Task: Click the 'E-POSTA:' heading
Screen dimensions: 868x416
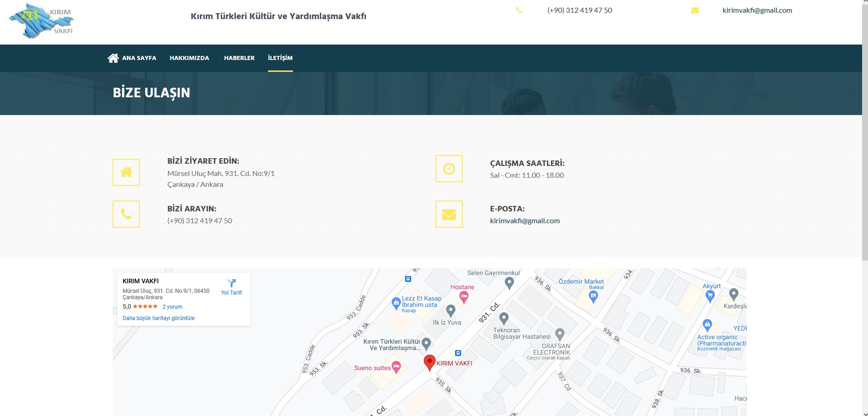Action: point(507,209)
